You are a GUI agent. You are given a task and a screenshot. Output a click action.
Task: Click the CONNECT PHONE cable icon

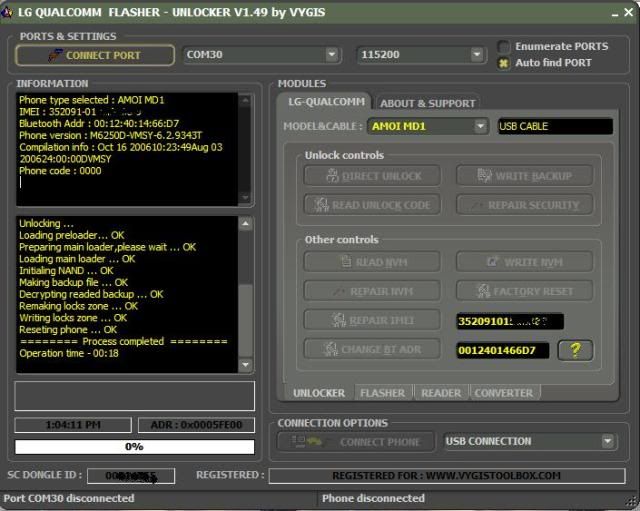click(x=306, y=441)
